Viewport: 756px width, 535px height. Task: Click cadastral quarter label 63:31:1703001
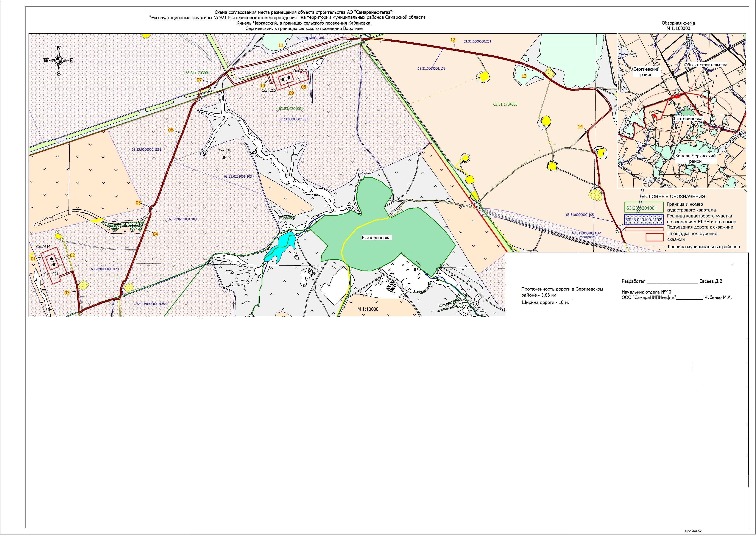click(197, 73)
